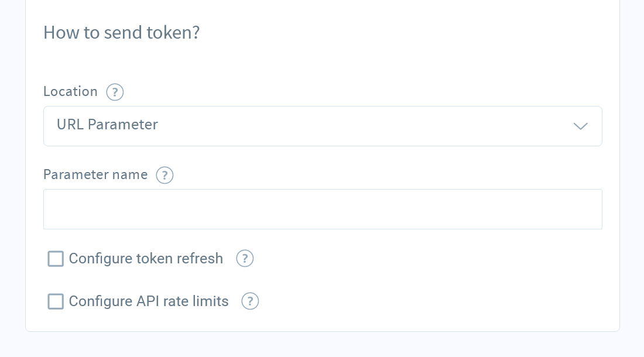The height and width of the screenshot is (357, 644).
Task: Click the Location field label
Action: pyautogui.click(x=71, y=91)
